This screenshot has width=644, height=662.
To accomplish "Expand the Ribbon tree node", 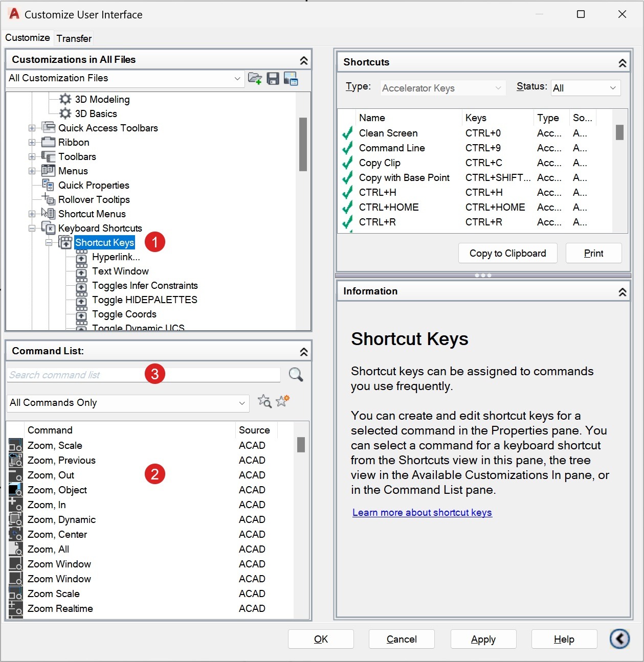I will tap(32, 142).
